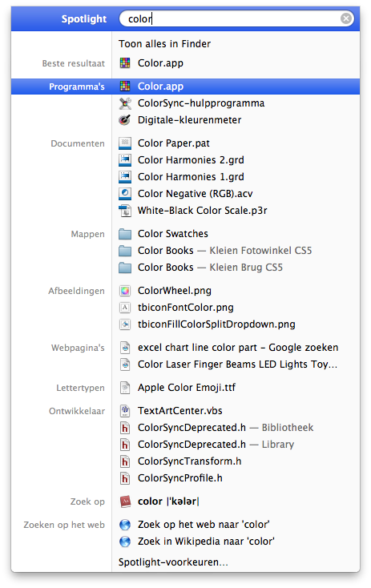
Task: Open White-Black Color Scale.p3r icon
Action: 125,211
